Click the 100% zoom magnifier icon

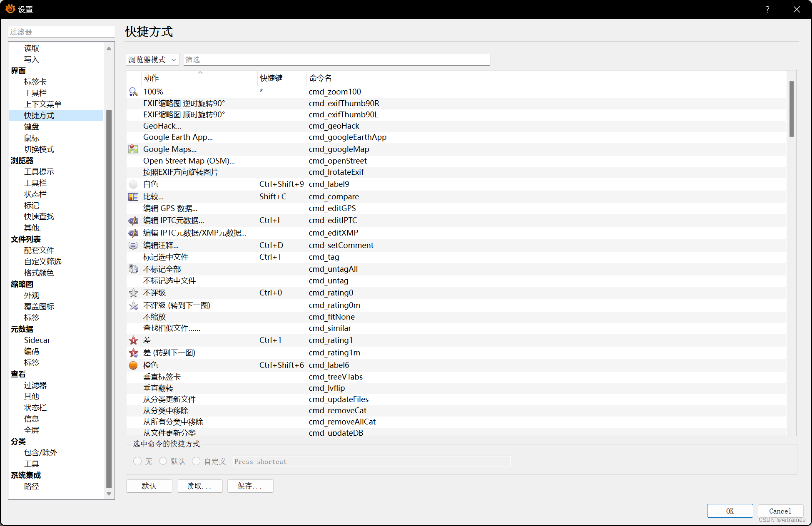coord(133,92)
